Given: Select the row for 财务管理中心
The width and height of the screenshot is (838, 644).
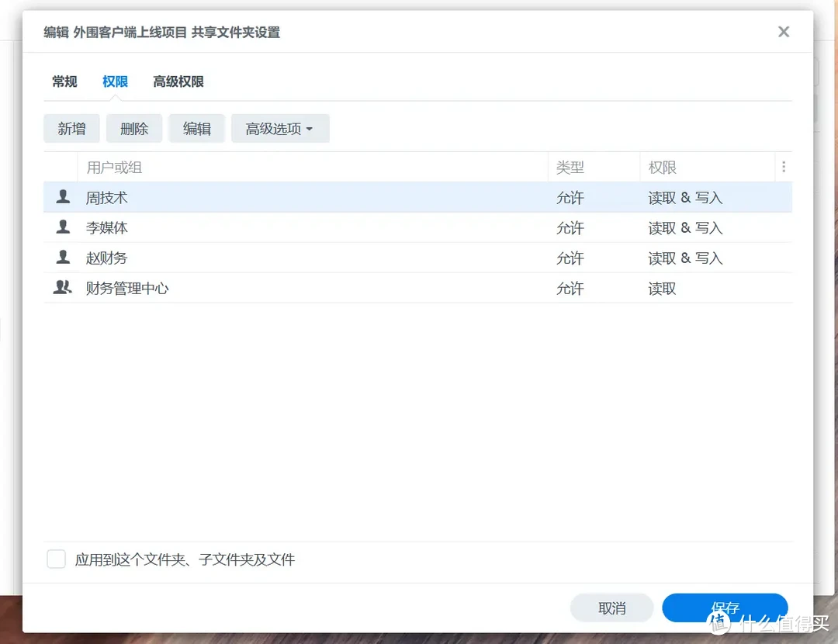Looking at the screenshot, I should 310,287.
